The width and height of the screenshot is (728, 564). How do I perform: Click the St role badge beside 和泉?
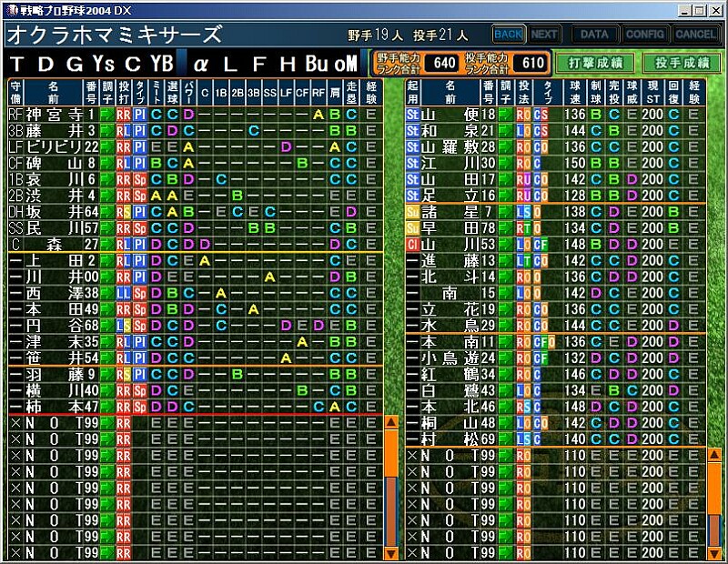point(412,131)
